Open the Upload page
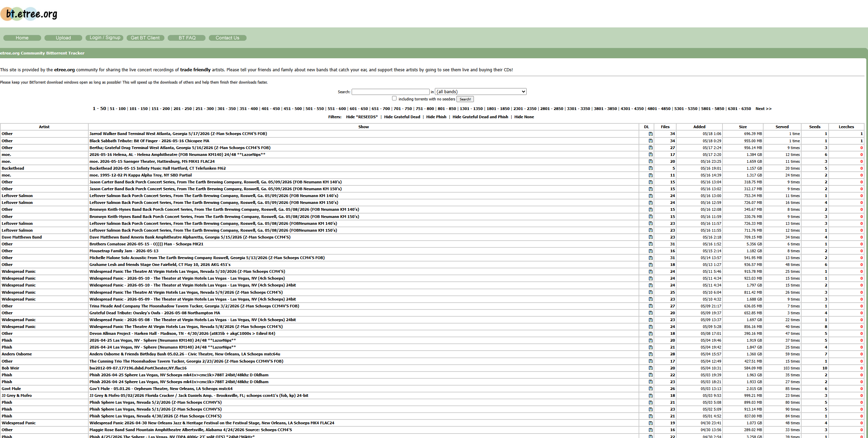Image resolution: width=868 pixels, height=438 pixels. click(63, 38)
